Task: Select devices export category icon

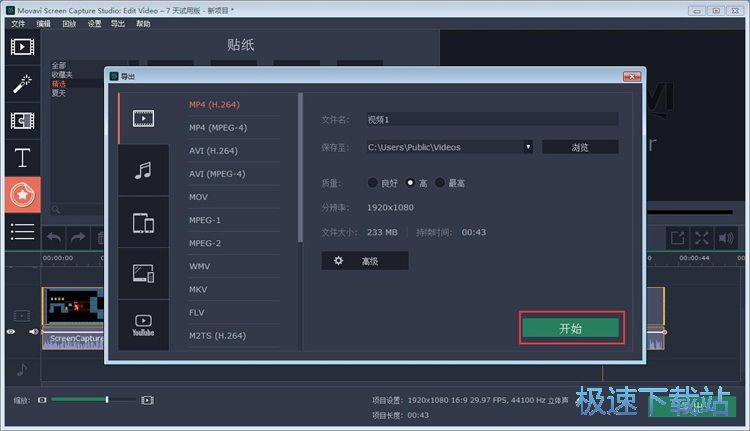Action: [x=143, y=222]
